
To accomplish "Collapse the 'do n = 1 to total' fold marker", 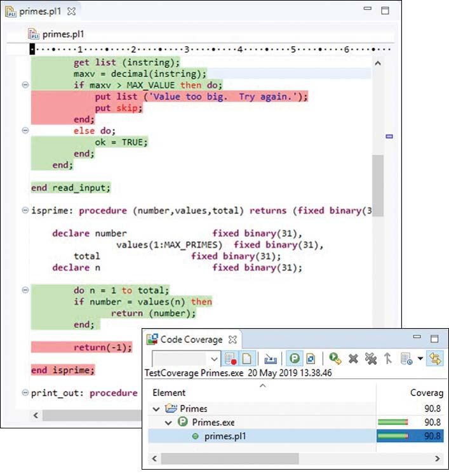I will pyautogui.click(x=25, y=290).
